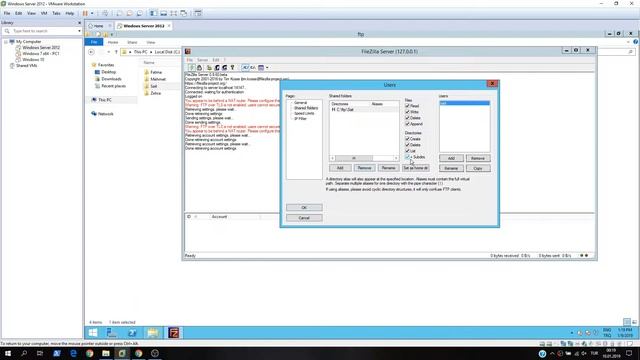The image size is (640, 360).
Task: Toggle the Files Write permission checkbox
Action: pos(407,112)
